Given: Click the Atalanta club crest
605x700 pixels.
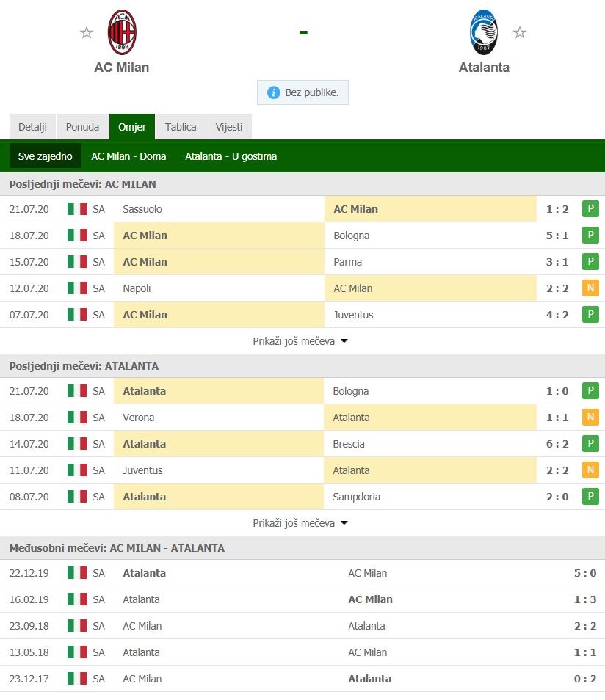Looking at the screenshot, I should click(x=484, y=32).
